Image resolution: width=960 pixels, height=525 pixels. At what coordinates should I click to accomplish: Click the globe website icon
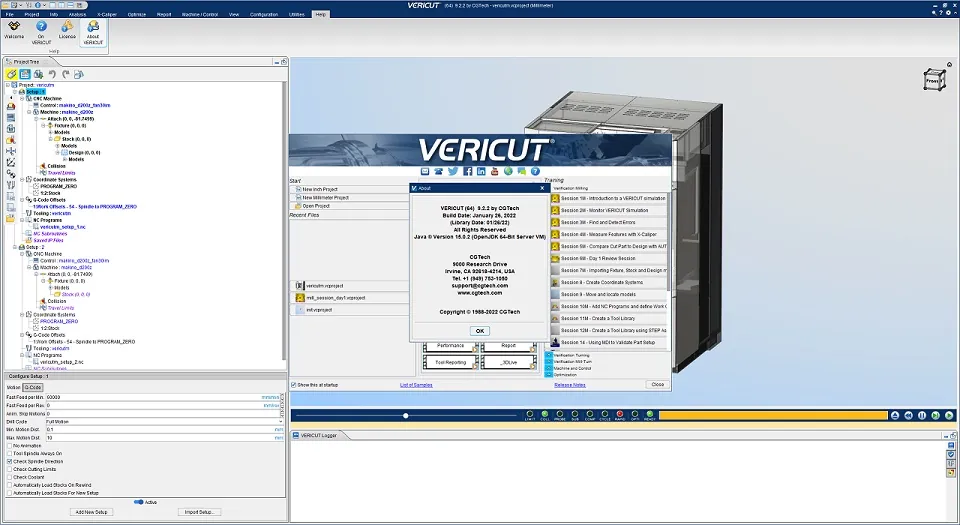coord(508,171)
